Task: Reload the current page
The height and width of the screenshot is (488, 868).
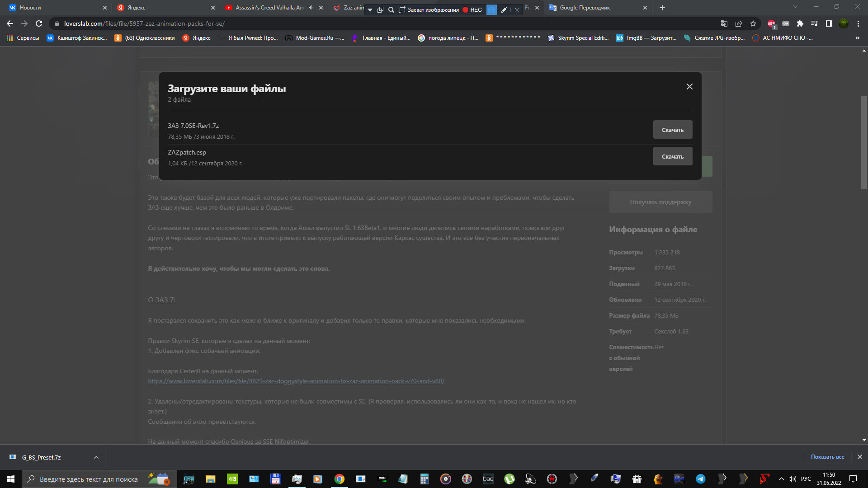Action: pos(39,23)
